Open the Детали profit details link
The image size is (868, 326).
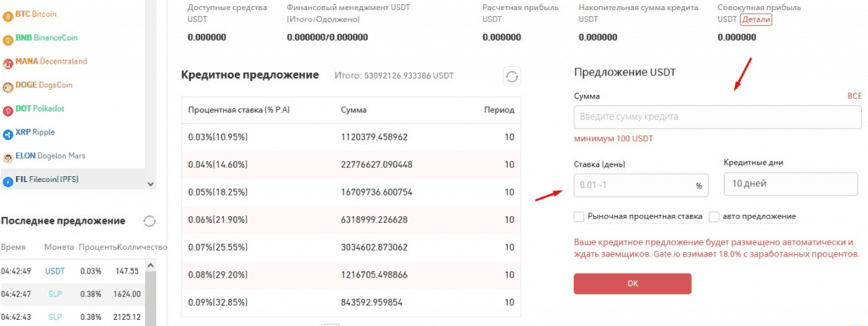click(755, 19)
